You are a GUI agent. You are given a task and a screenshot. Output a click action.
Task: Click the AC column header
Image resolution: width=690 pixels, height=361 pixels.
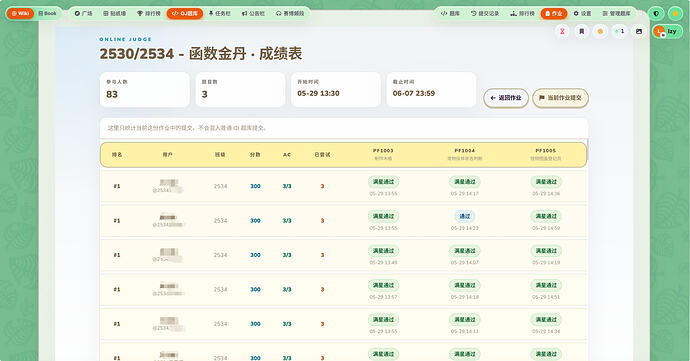pos(287,155)
